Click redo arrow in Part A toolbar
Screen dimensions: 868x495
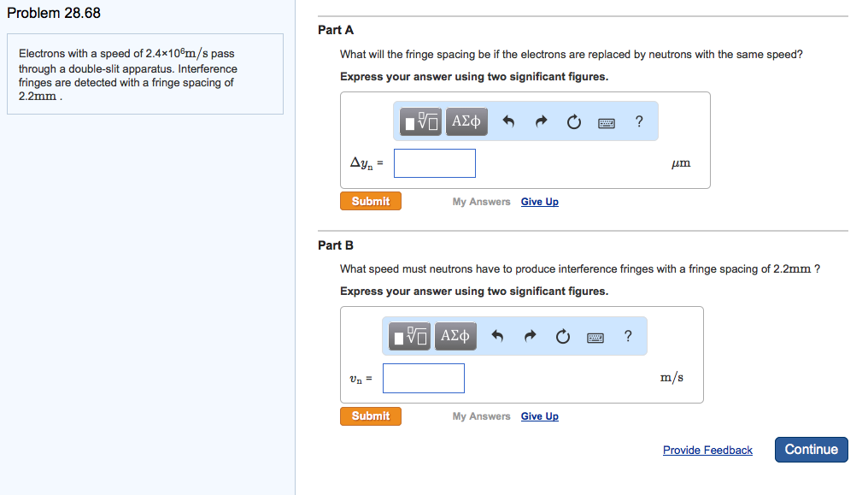pos(541,122)
